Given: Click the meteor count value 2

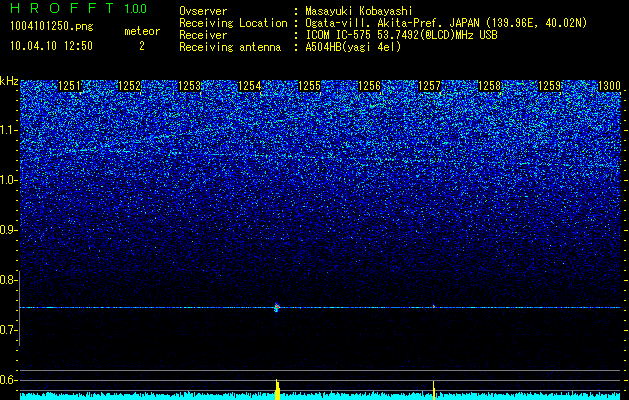Looking at the screenshot, I should pyautogui.click(x=142, y=46).
